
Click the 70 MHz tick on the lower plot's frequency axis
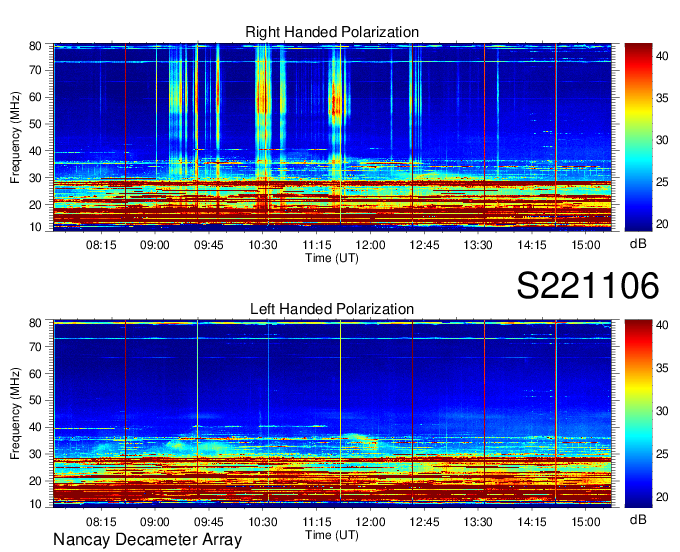35,347
